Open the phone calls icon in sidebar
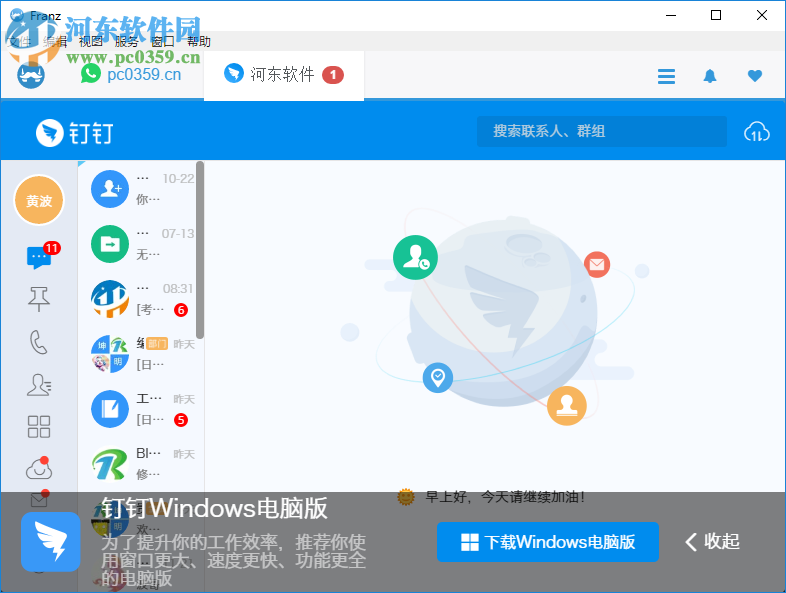The image size is (786, 593). point(39,342)
